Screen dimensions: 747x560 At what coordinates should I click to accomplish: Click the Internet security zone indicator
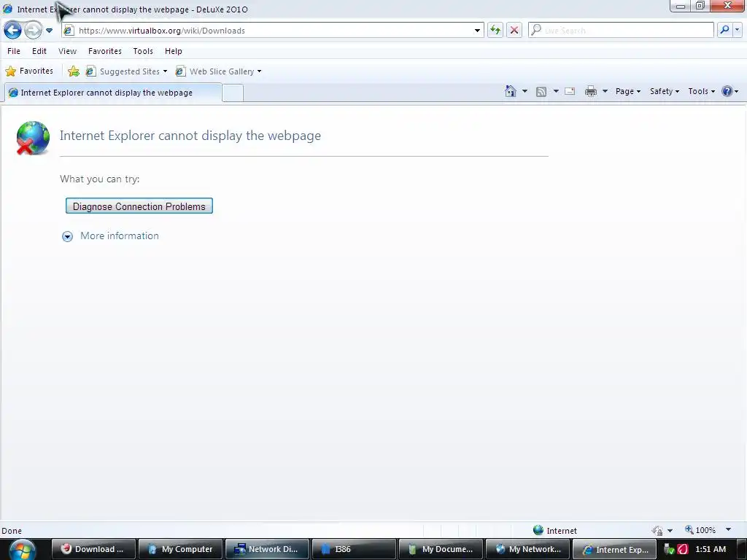coord(555,530)
